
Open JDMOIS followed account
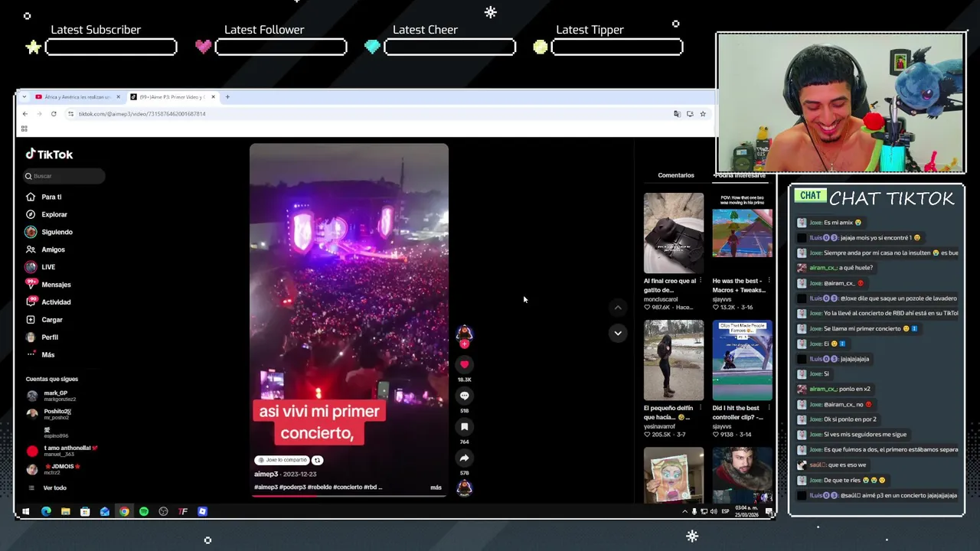pyautogui.click(x=54, y=470)
